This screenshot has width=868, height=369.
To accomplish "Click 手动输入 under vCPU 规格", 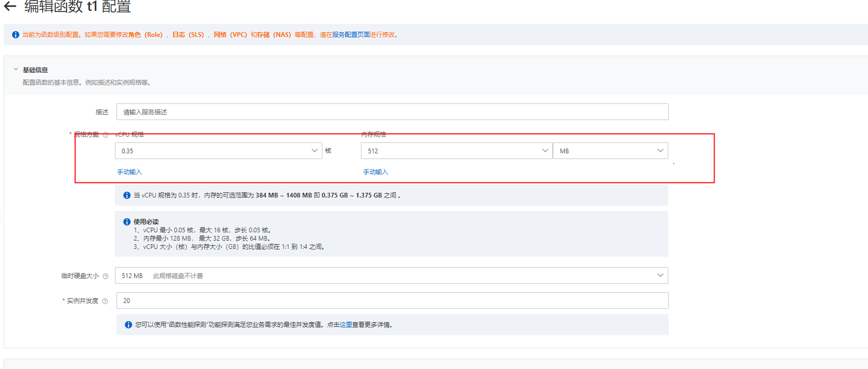I will [129, 172].
